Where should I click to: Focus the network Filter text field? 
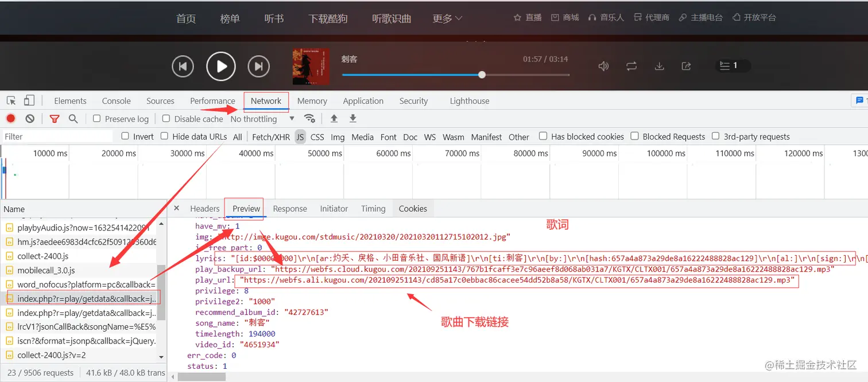pos(57,137)
